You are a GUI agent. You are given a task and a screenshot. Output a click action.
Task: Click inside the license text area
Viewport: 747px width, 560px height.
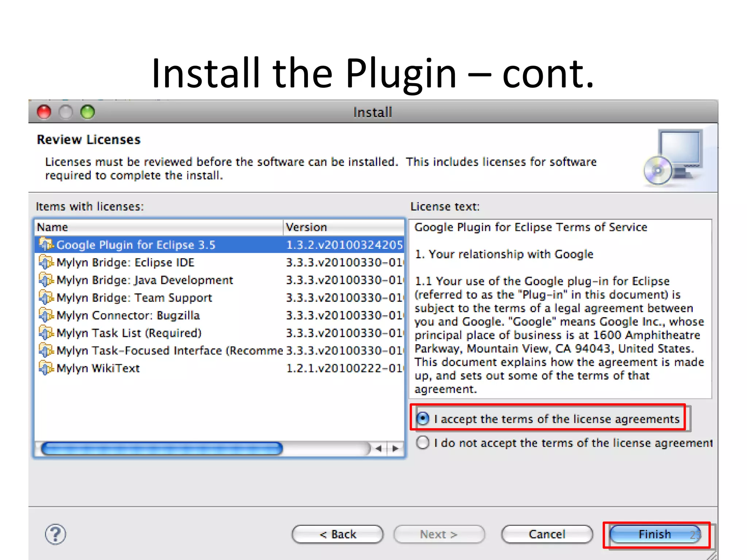coord(560,309)
